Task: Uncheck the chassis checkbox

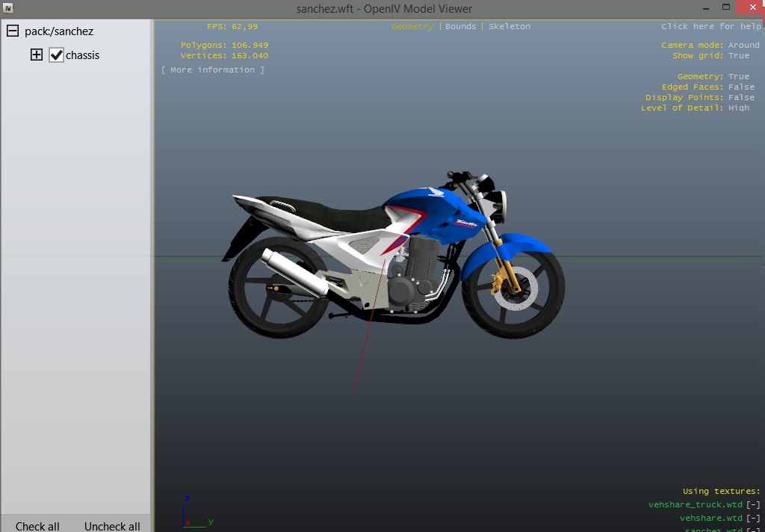Action: tap(57, 55)
